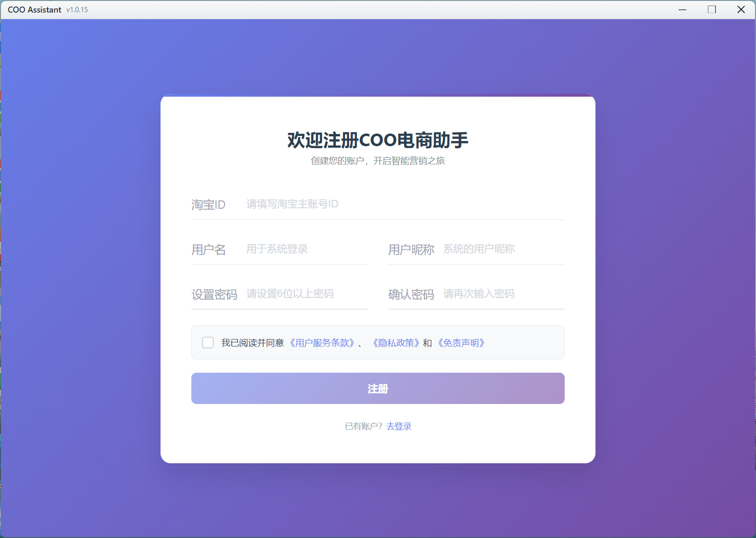This screenshot has width=756, height=538.
Task: Check the terms agreement checkbox
Action: click(x=208, y=342)
